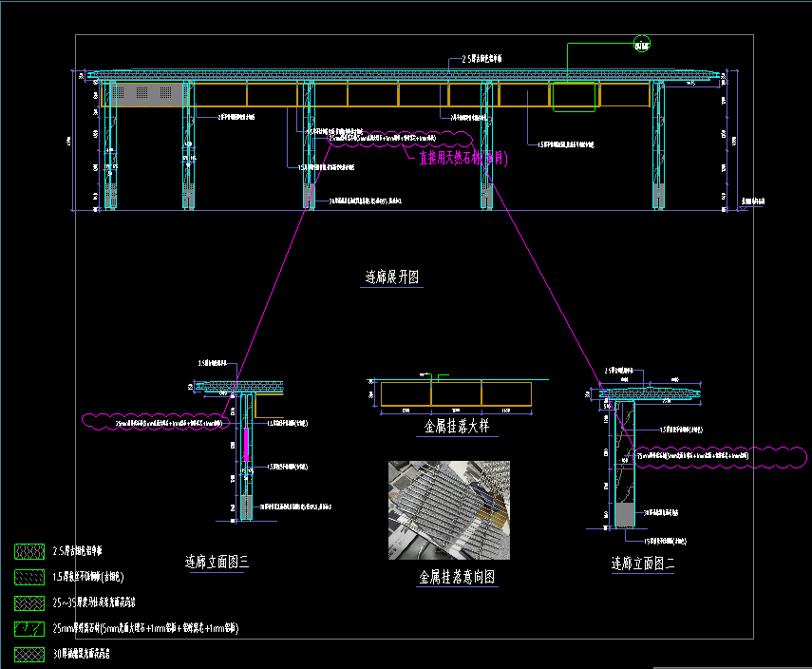Click the 连廊立面图二 drawing title

[x=643, y=564]
